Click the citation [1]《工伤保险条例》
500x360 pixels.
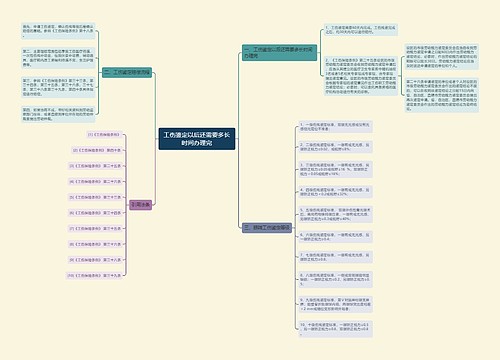tap(104, 135)
